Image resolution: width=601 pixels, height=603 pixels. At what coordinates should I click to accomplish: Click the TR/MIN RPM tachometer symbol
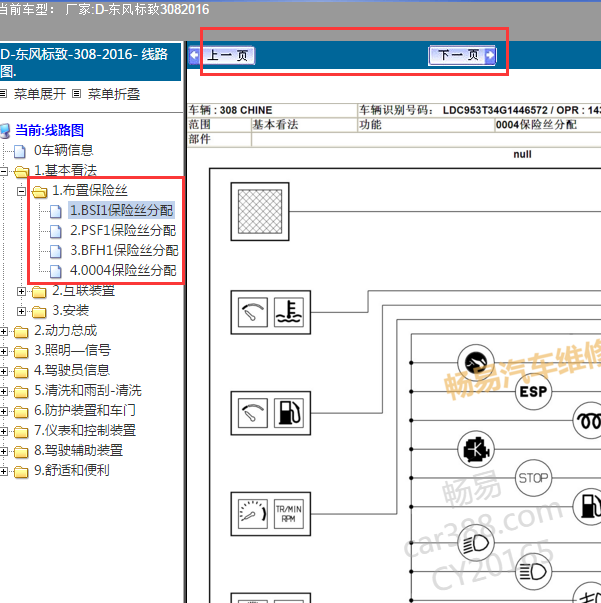click(x=289, y=514)
